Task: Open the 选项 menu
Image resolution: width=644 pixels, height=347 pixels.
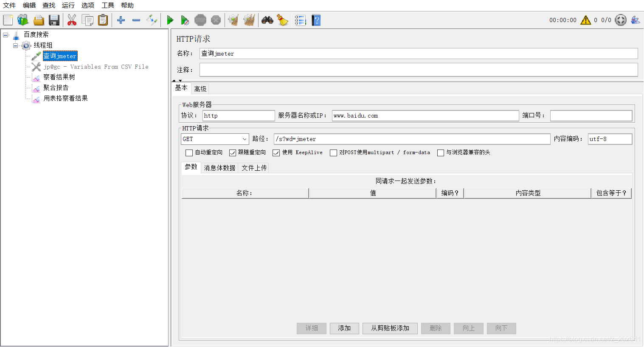Action: pos(88,5)
